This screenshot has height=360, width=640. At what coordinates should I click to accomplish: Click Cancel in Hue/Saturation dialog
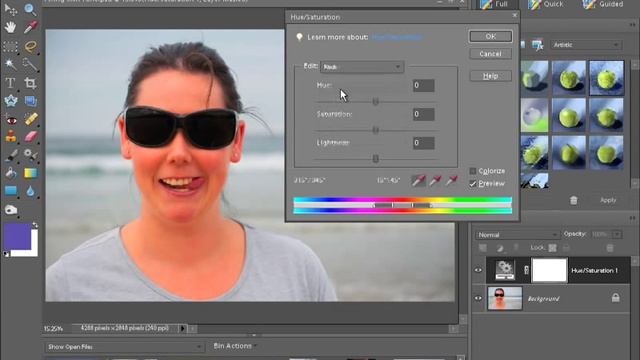click(x=491, y=54)
